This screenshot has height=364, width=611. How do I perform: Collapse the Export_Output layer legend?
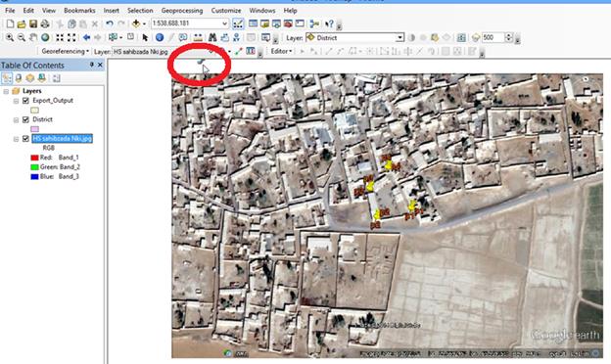16,101
